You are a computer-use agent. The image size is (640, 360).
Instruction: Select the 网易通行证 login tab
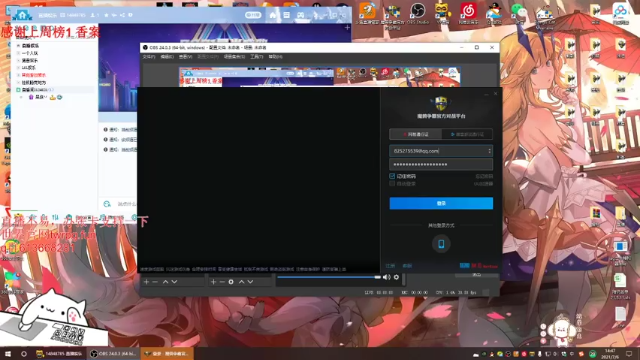pyautogui.click(x=416, y=134)
